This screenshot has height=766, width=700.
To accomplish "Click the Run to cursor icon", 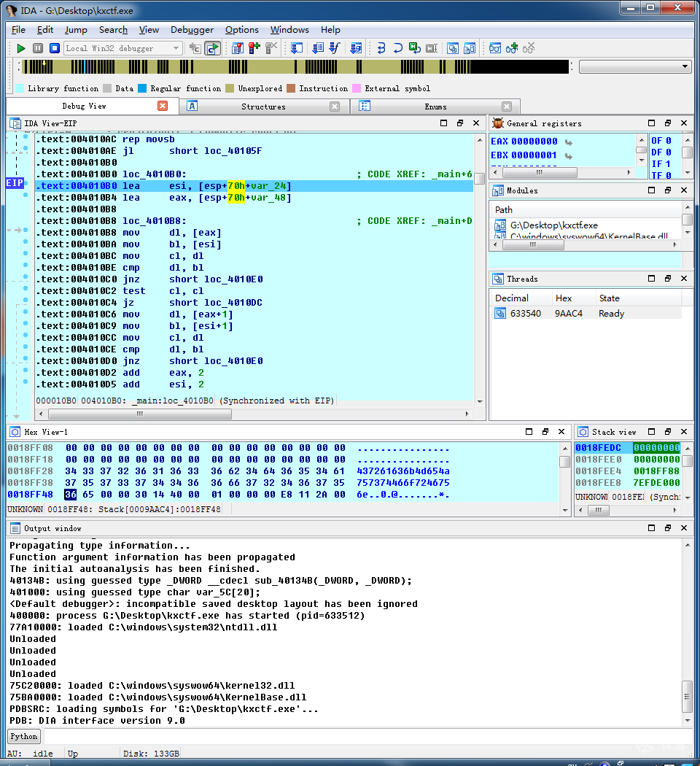I will coord(432,48).
